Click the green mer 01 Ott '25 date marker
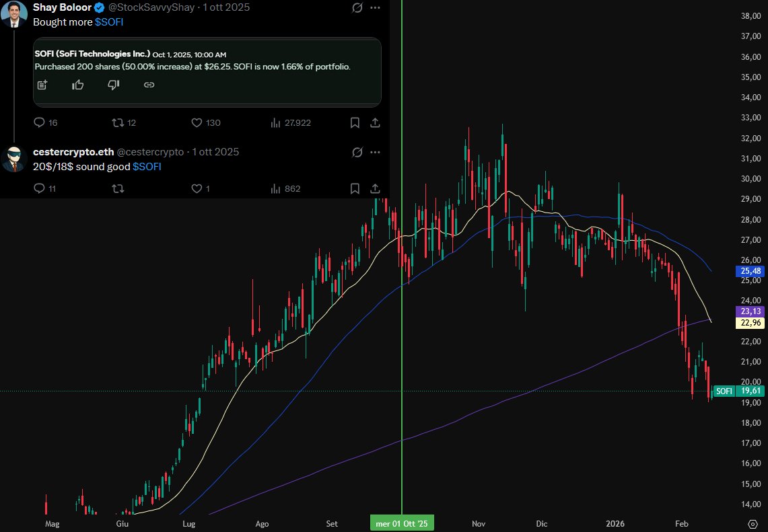This screenshot has width=768, height=532. coord(402,522)
